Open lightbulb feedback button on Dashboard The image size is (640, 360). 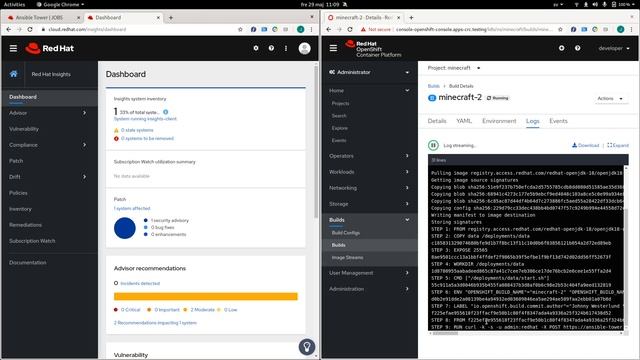click(x=307, y=347)
